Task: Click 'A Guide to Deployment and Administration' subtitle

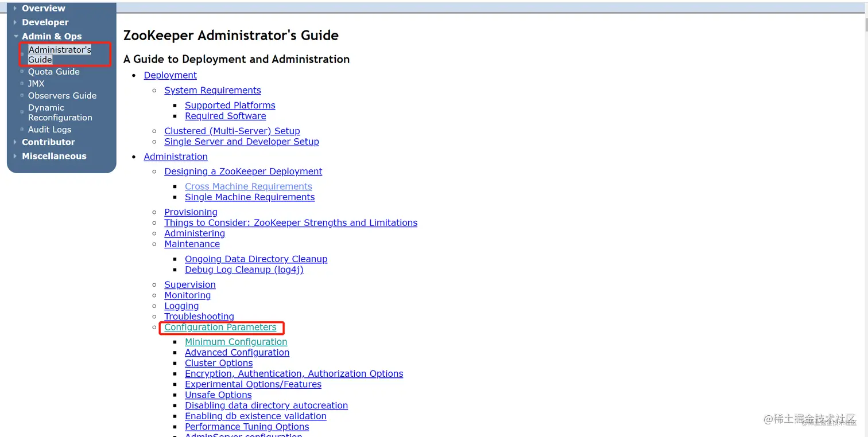Action: 237,59
